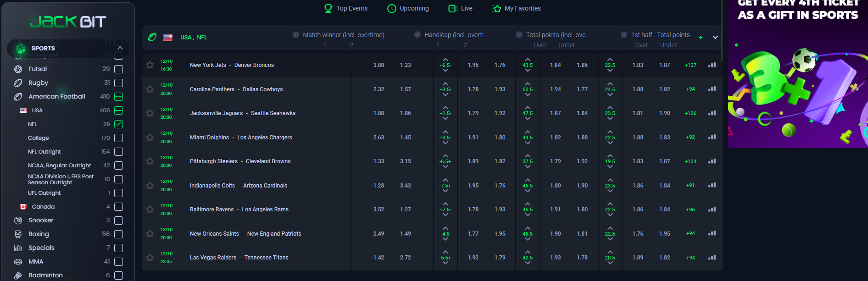The image size is (868, 281).
Task: Open the Live events tab
Action: [x=461, y=8]
